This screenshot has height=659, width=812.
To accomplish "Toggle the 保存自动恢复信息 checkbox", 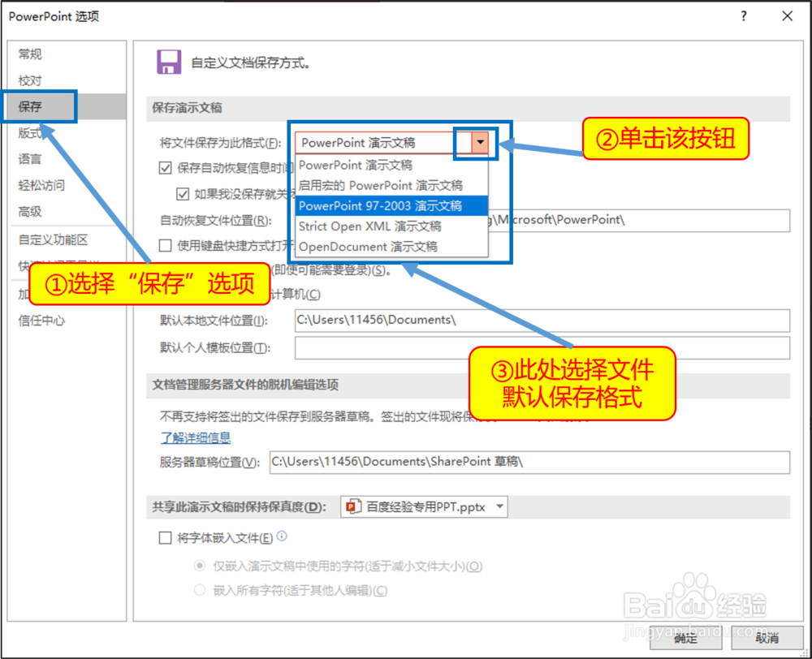I will coord(165,168).
